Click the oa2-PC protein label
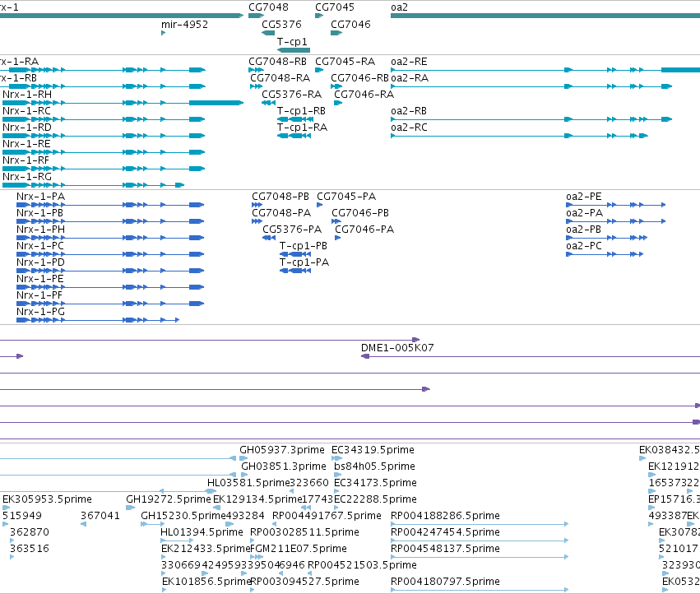 [583, 246]
